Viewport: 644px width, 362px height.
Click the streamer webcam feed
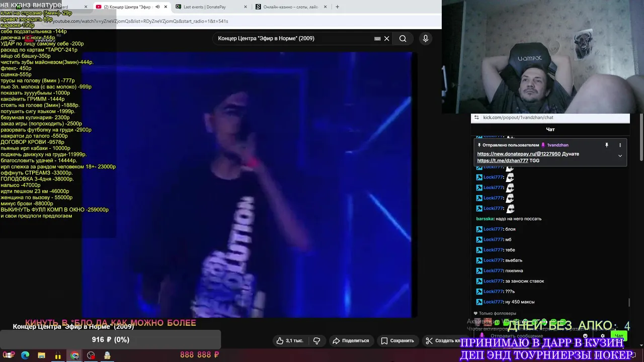pos(543,56)
